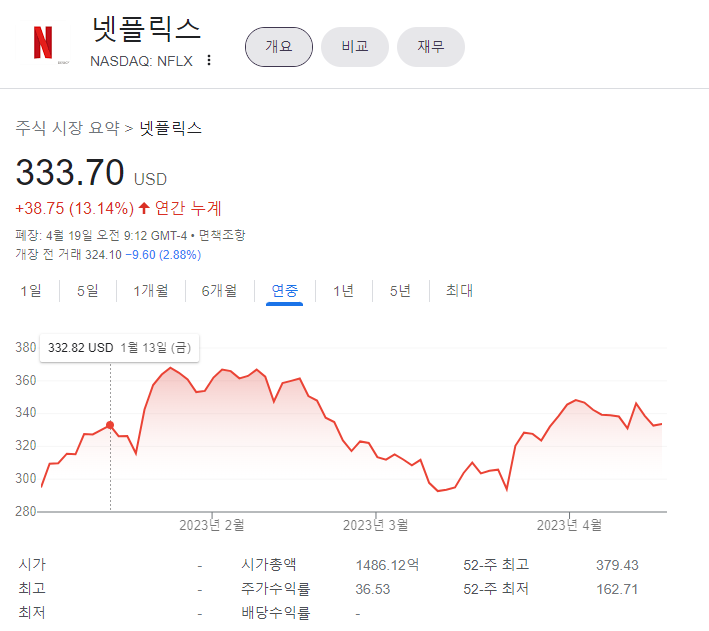Switch to the 6개월 range tab
Screen dimensions: 709x631
(x=219, y=290)
